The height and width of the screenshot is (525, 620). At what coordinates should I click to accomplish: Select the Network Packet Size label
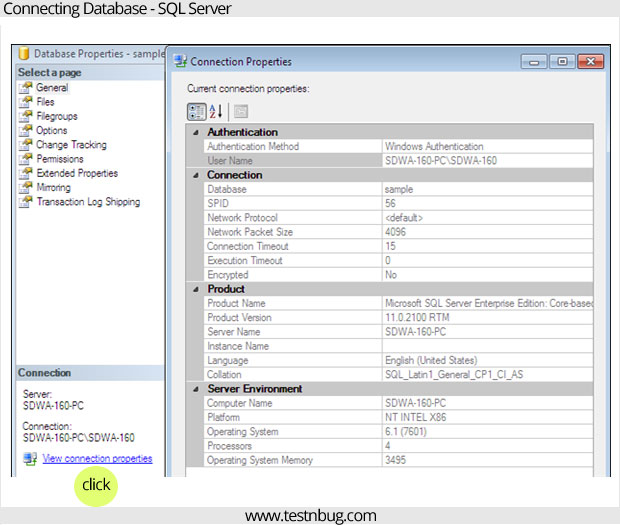250,232
